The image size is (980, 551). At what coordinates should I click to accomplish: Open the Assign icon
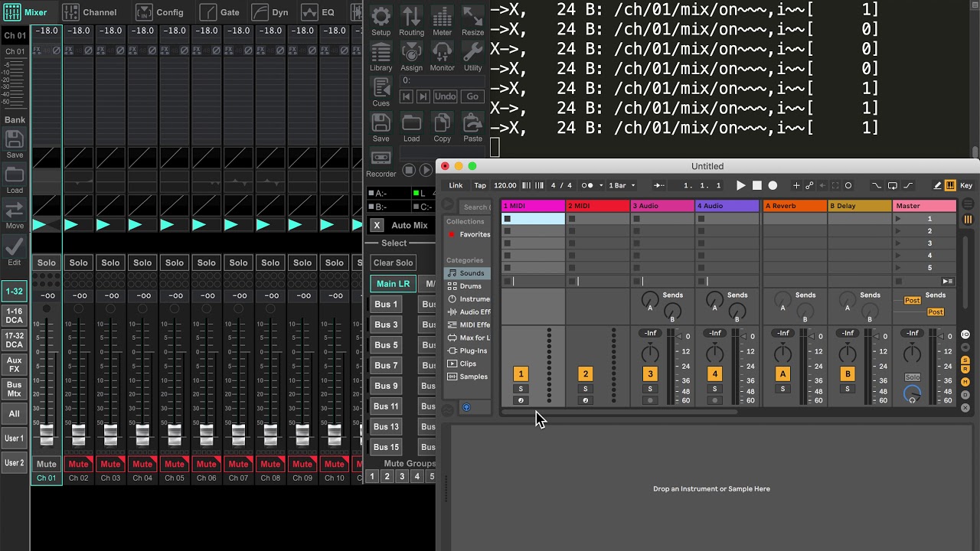pyautogui.click(x=411, y=57)
